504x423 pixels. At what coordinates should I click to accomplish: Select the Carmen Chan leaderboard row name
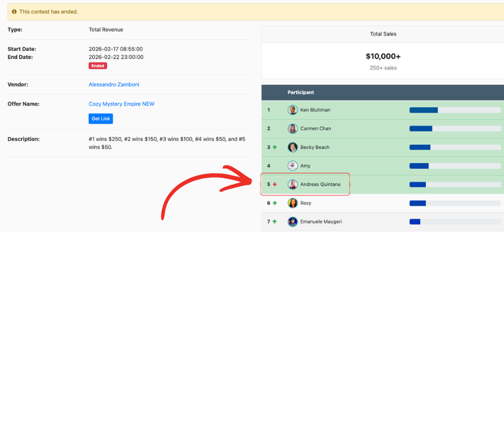(315, 129)
